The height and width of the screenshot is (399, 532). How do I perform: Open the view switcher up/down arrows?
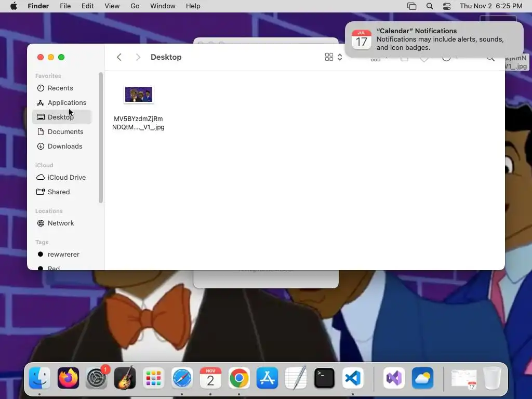pyautogui.click(x=340, y=57)
